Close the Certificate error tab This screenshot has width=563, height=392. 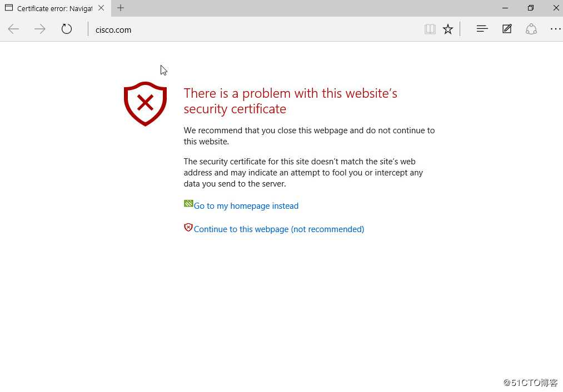pos(101,8)
